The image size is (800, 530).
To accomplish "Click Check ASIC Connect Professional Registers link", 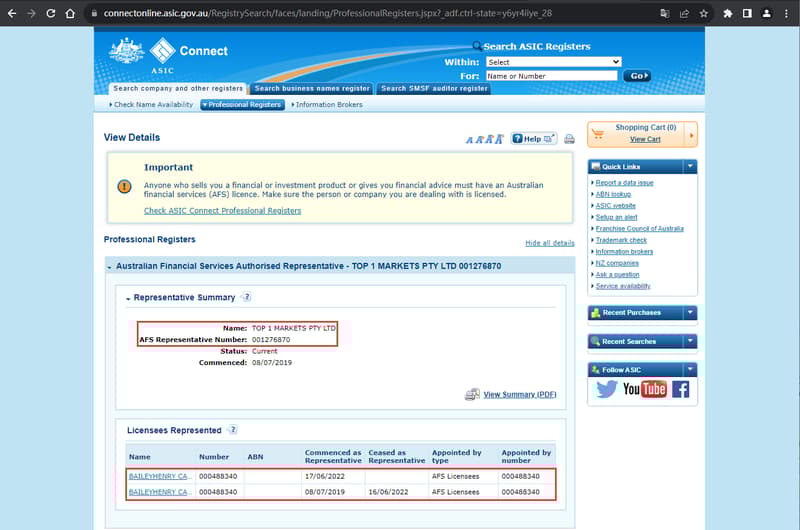I will [x=222, y=211].
